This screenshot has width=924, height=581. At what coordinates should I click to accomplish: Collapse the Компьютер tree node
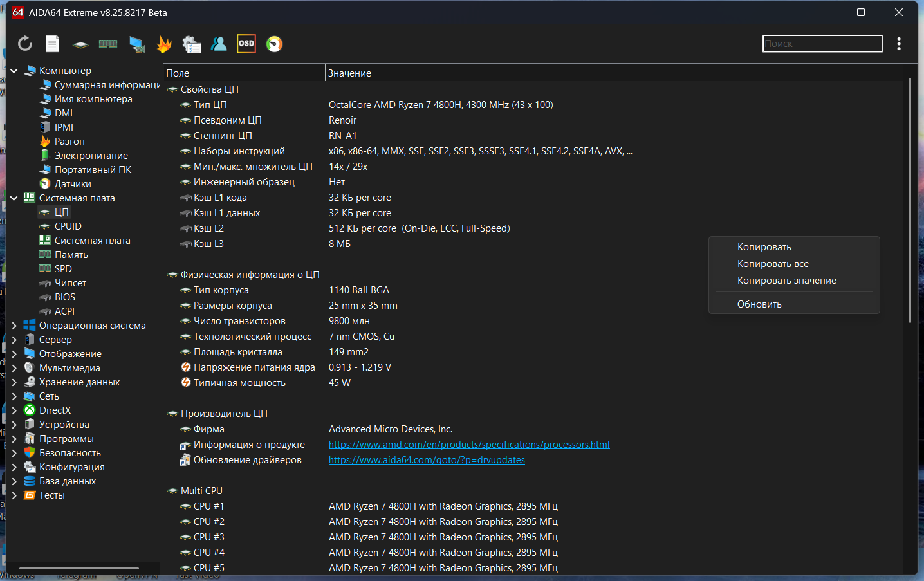pos(14,71)
